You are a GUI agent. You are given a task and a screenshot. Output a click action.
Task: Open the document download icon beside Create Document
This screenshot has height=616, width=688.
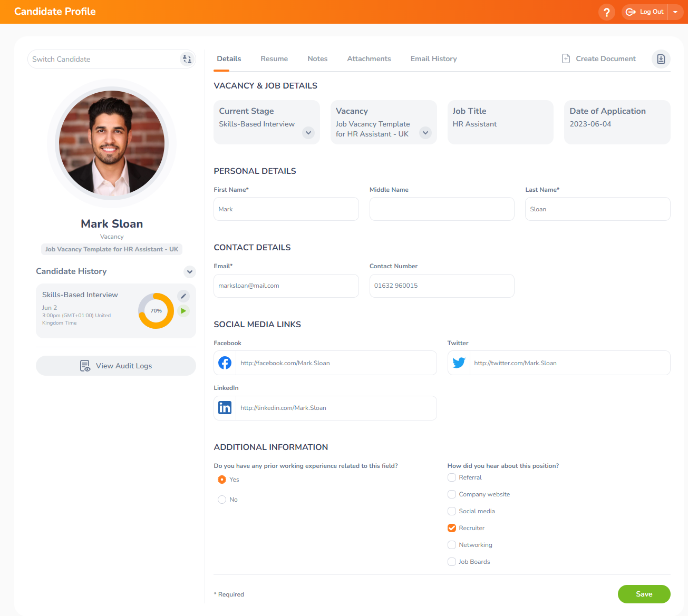[661, 59]
